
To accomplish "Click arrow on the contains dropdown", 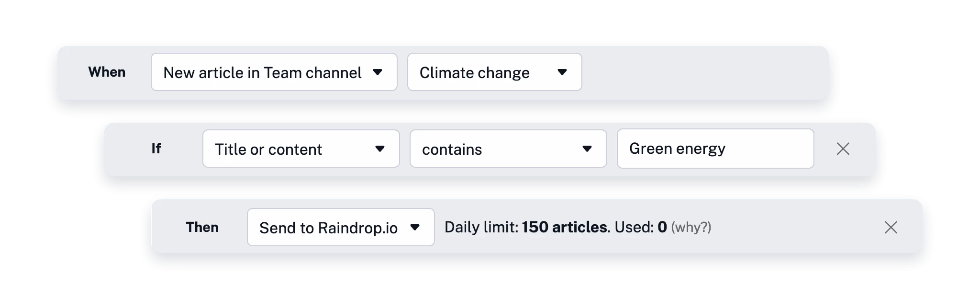I will (587, 149).
